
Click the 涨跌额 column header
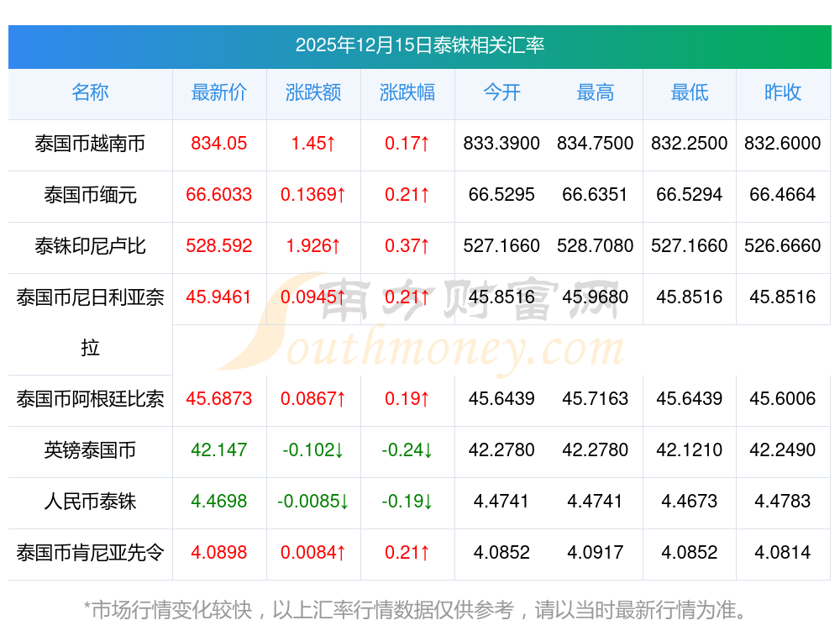[x=313, y=92]
